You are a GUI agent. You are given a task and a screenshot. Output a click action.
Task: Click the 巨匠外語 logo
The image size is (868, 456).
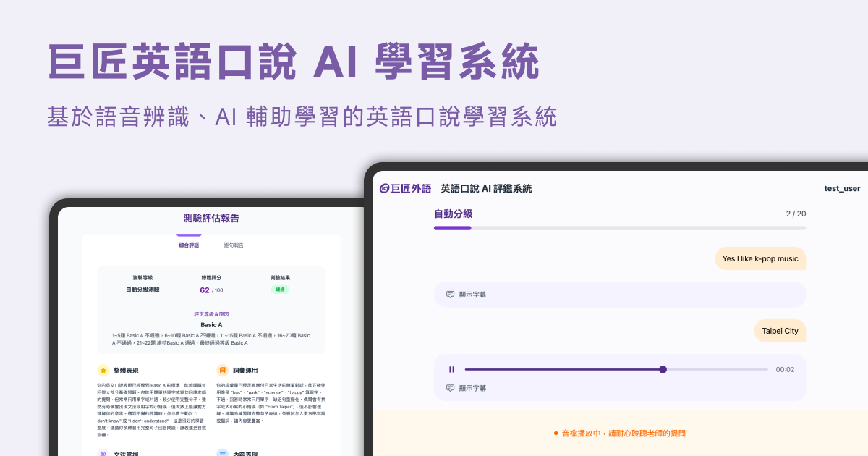pyautogui.click(x=406, y=188)
